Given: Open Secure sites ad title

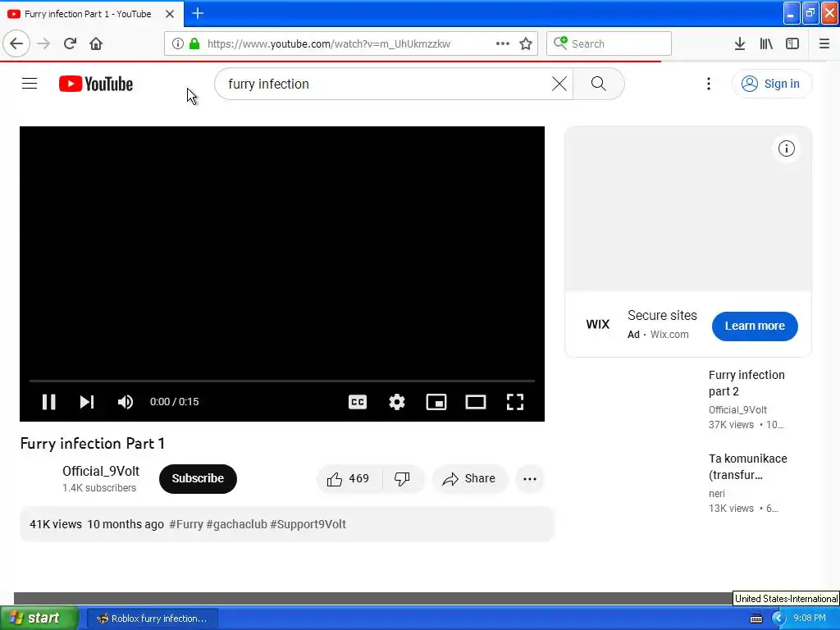Looking at the screenshot, I should click(x=662, y=315).
